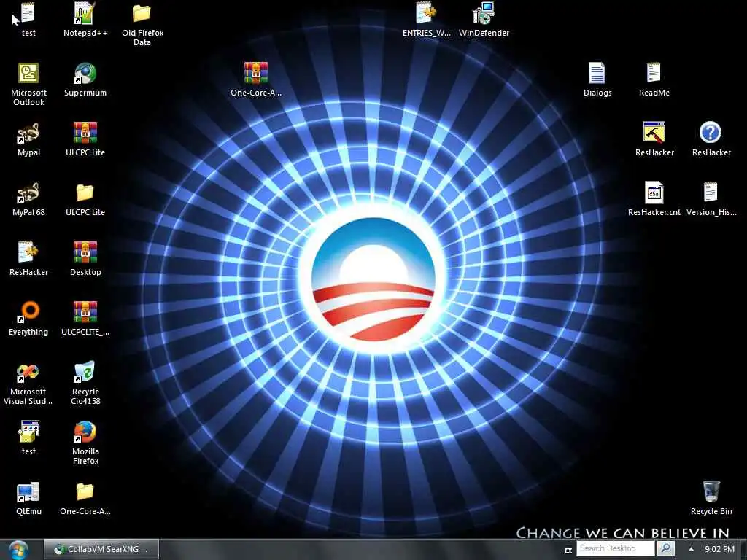Launch the Mypal browser shortcut
The height and width of the screenshot is (560, 747).
click(x=28, y=133)
